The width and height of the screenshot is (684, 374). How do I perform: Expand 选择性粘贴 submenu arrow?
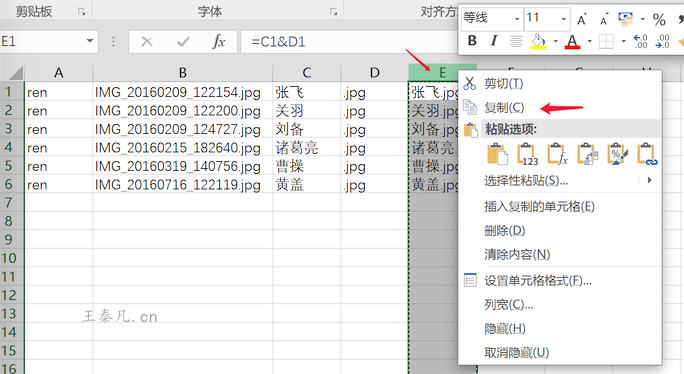click(649, 180)
